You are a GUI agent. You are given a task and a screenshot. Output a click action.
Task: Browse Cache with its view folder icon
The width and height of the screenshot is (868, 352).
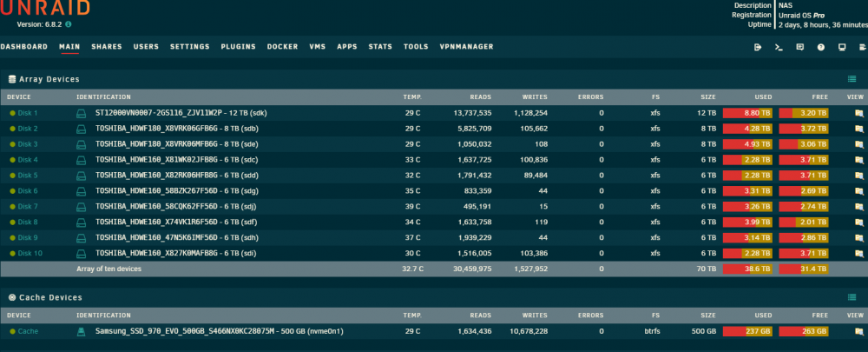pyautogui.click(x=858, y=331)
